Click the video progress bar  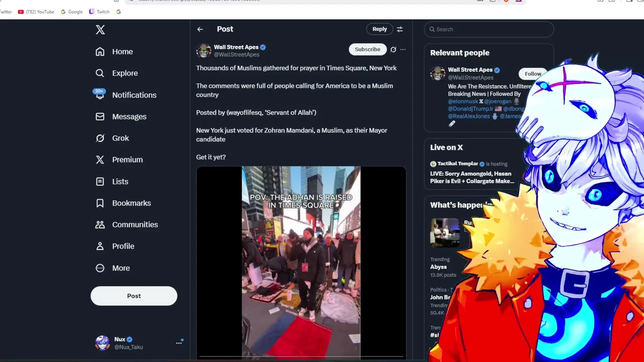(301, 357)
